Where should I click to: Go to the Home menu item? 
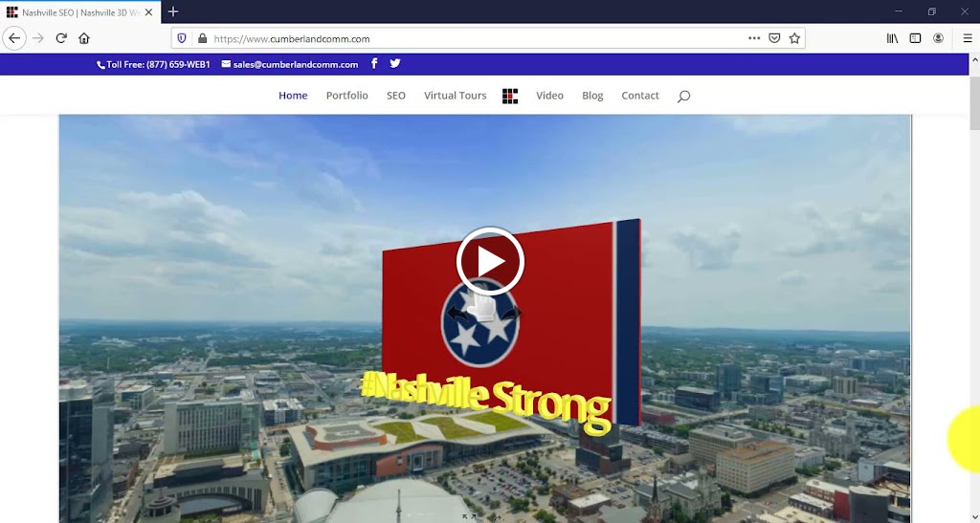293,96
